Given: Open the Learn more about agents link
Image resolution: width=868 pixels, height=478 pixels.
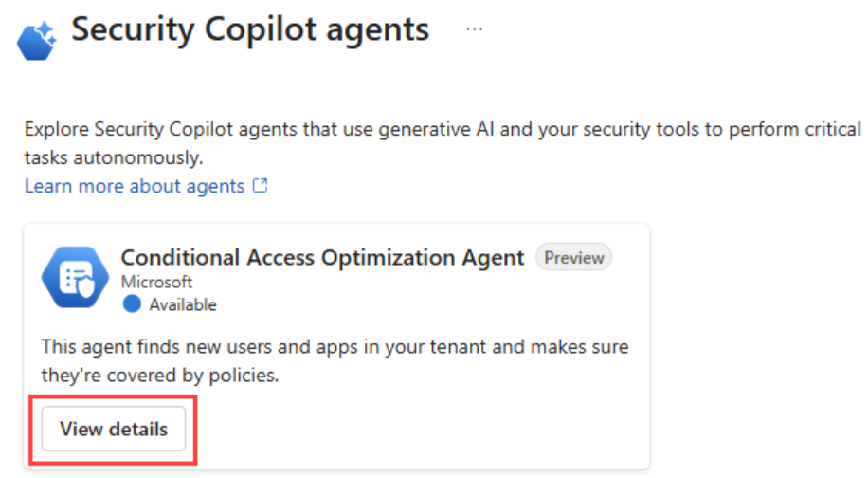Looking at the screenshot, I should (x=135, y=186).
